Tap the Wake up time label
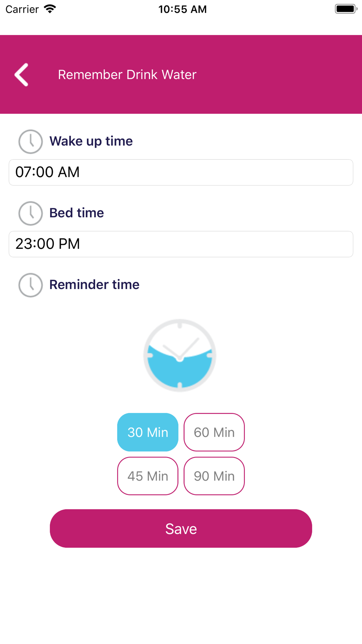 (91, 141)
